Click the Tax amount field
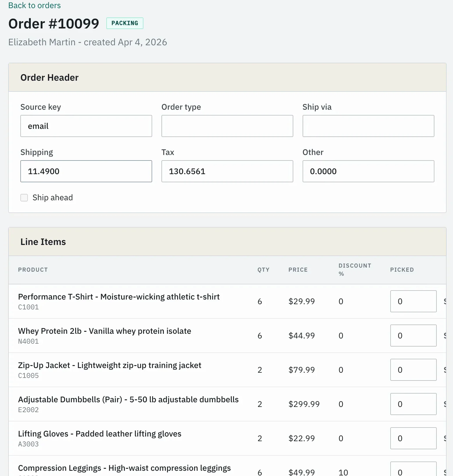The width and height of the screenshot is (453, 476). coord(227,171)
